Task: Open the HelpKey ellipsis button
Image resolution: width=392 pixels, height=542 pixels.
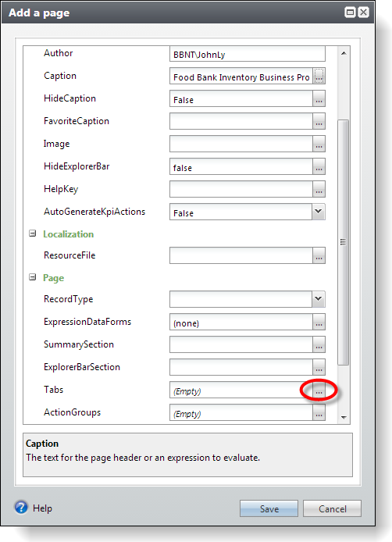Action: pyautogui.click(x=319, y=190)
